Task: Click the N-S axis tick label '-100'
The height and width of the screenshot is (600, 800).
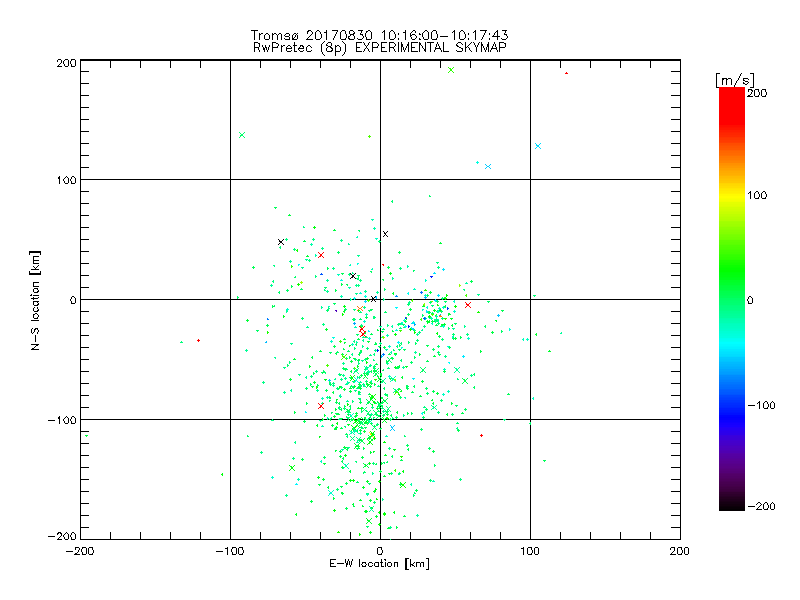Action: pos(62,420)
